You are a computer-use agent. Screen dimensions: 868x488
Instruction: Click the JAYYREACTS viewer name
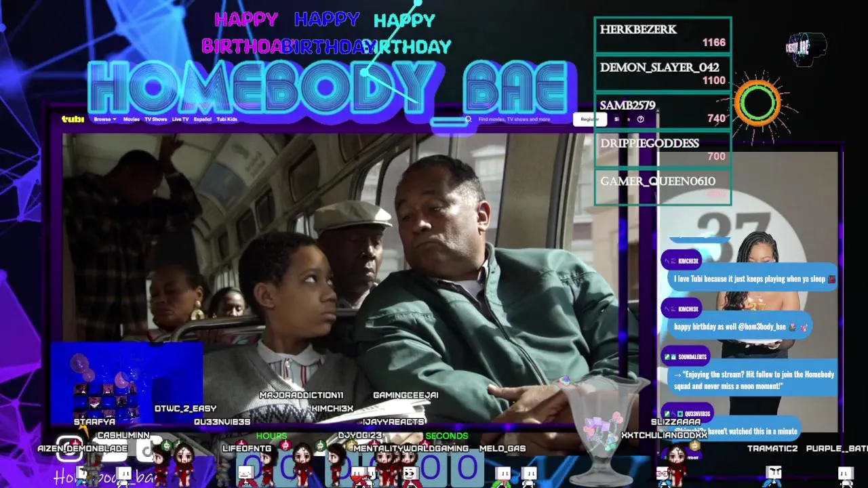[393, 422]
